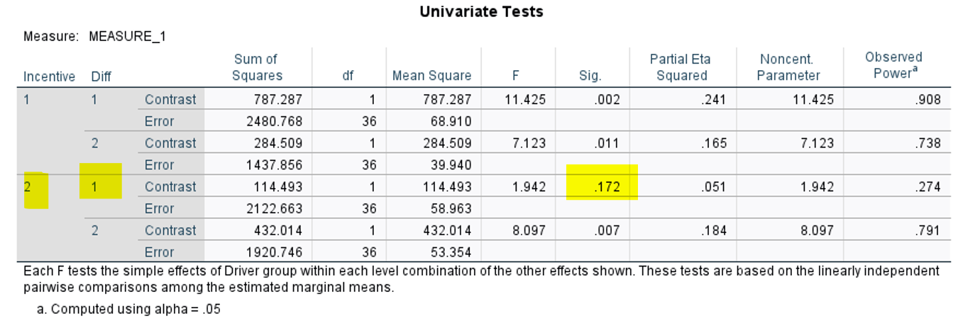This screenshot has height=326, width=980.
Task: Select the highlighted Incentive 2 row label
Action: [28, 187]
